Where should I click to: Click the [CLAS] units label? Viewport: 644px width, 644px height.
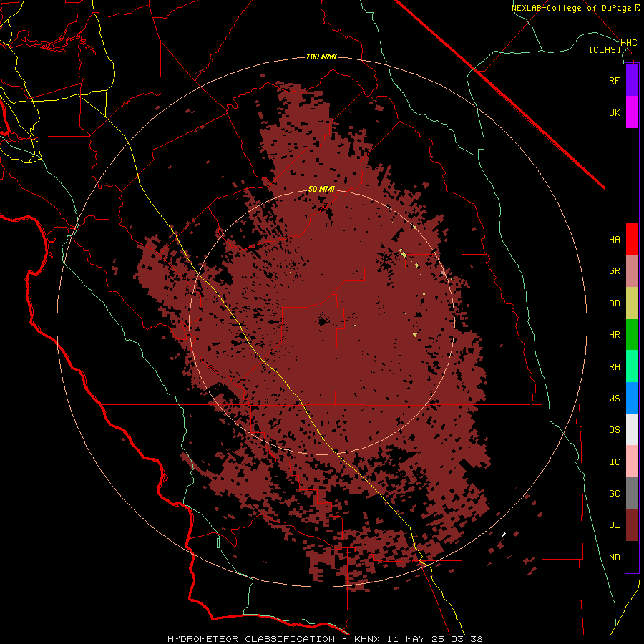605,50
